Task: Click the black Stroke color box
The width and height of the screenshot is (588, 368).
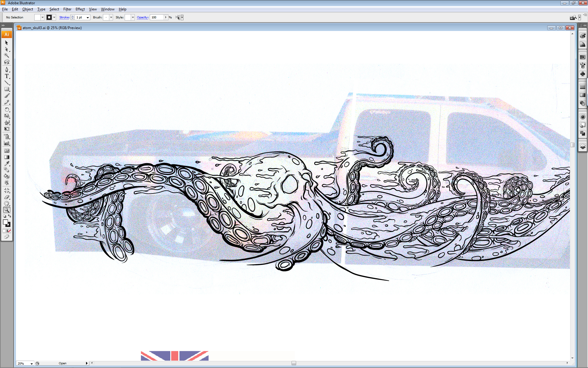Action: 9,225
